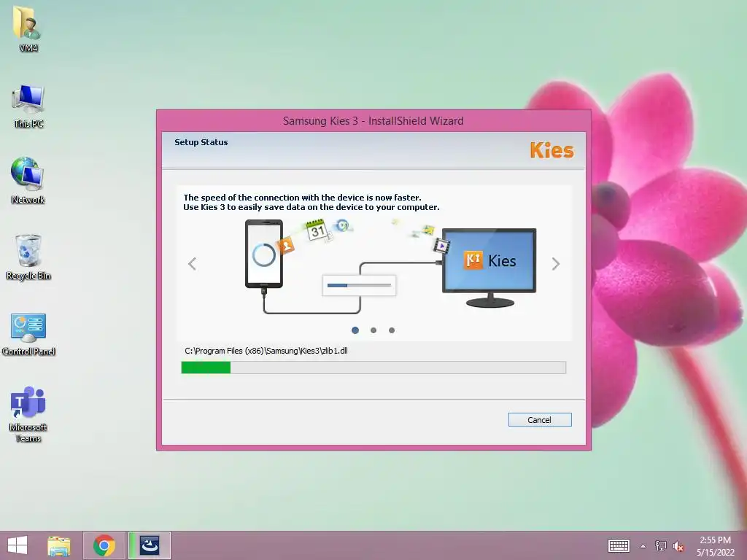The image size is (747, 560).
Task: Open the network status tray icon
Action: point(660,546)
